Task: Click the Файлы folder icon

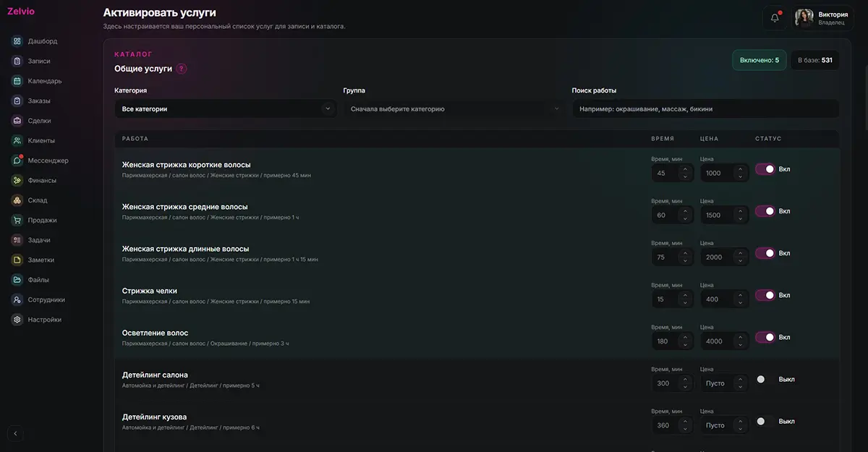Action: [x=17, y=280]
